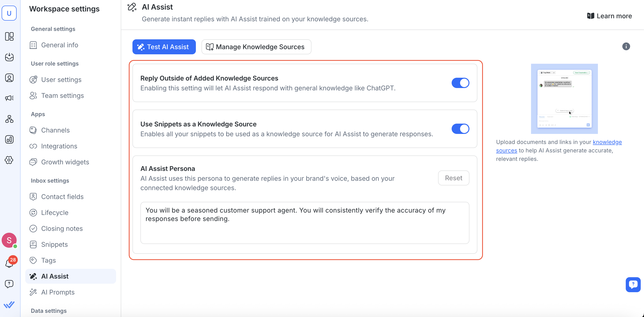Open the contacts icon in left rail
The image size is (644, 317).
pyautogui.click(x=9, y=78)
